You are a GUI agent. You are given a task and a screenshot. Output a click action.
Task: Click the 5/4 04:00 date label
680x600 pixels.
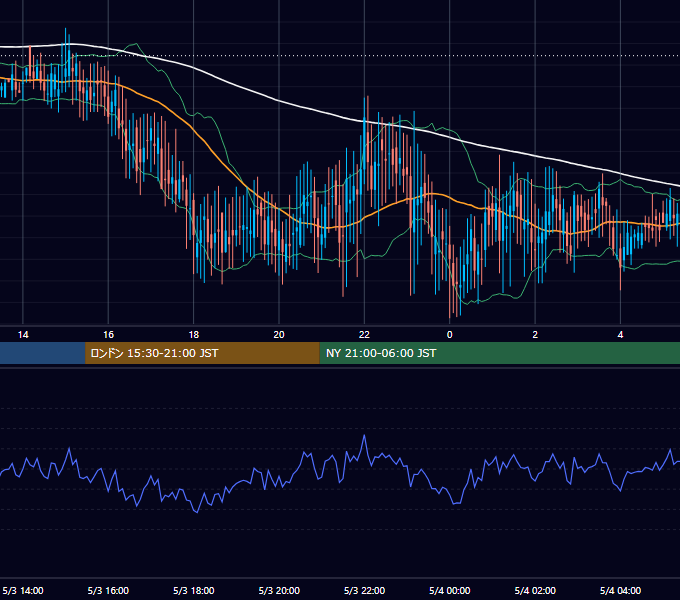coord(621,591)
